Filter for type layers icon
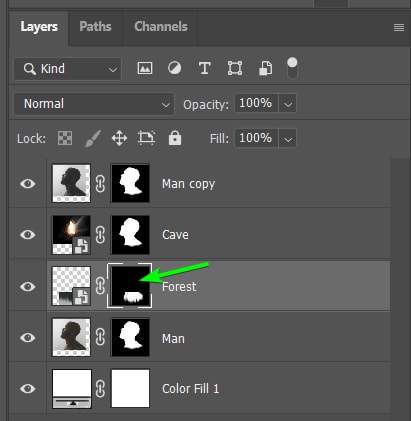 tap(204, 68)
